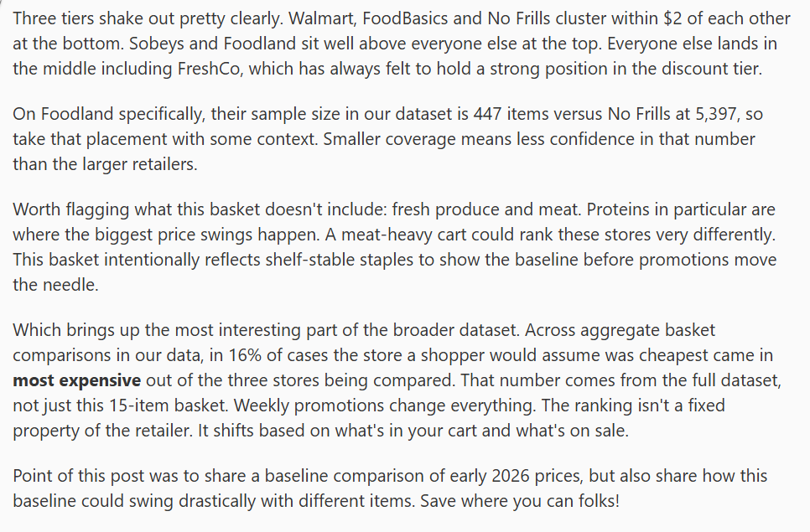This screenshot has height=532, width=810.
Task: Click the bold text "most expensive"
Action: point(77,380)
